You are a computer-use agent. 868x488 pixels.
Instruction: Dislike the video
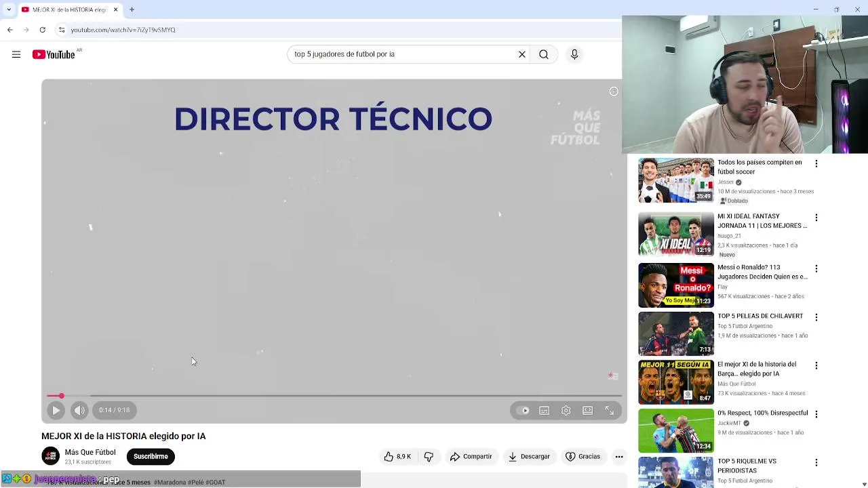[429, 457]
